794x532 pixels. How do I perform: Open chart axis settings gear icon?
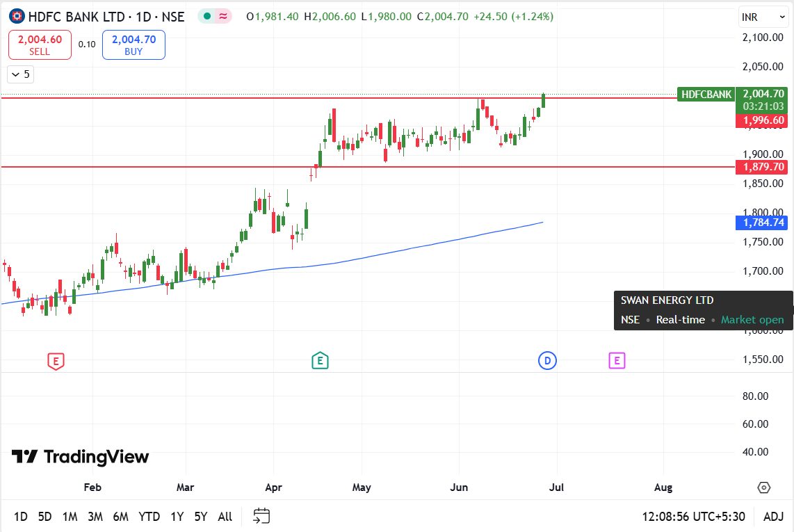coord(763,487)
